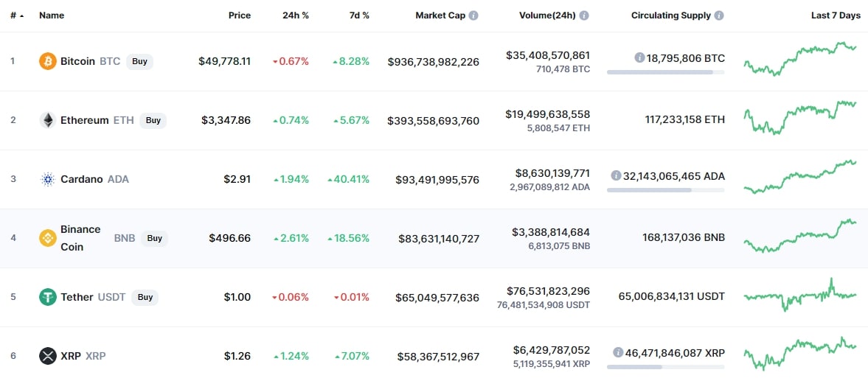Open the Tether name link
Screen dimensions: 868x381
[x=77, y=297]
